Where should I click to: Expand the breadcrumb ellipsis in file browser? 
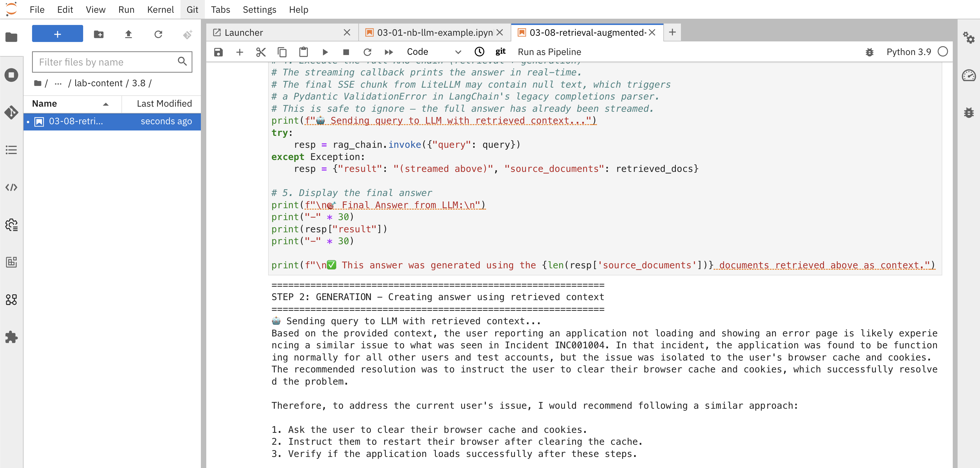(x=58, y=83)
